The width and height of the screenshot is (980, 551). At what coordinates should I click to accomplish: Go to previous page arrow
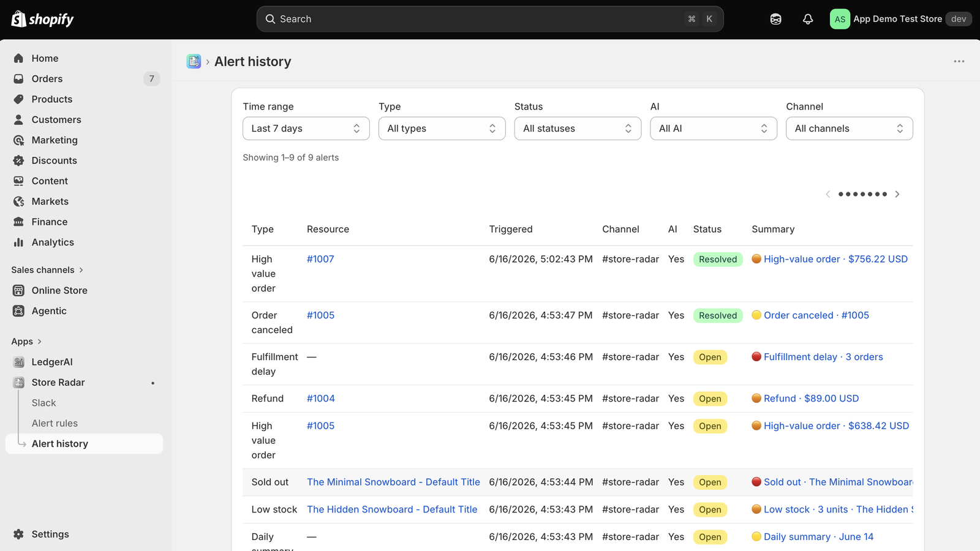[x=828, y=194]
